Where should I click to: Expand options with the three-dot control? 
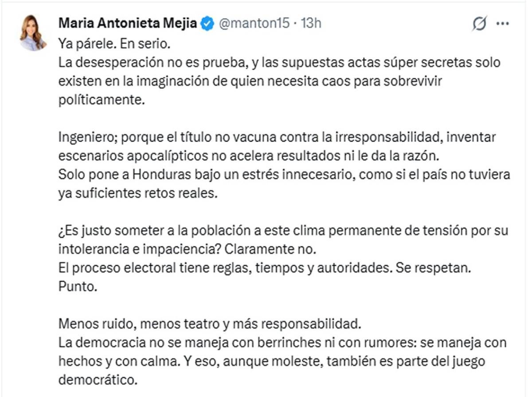click(x=503, y=23)
